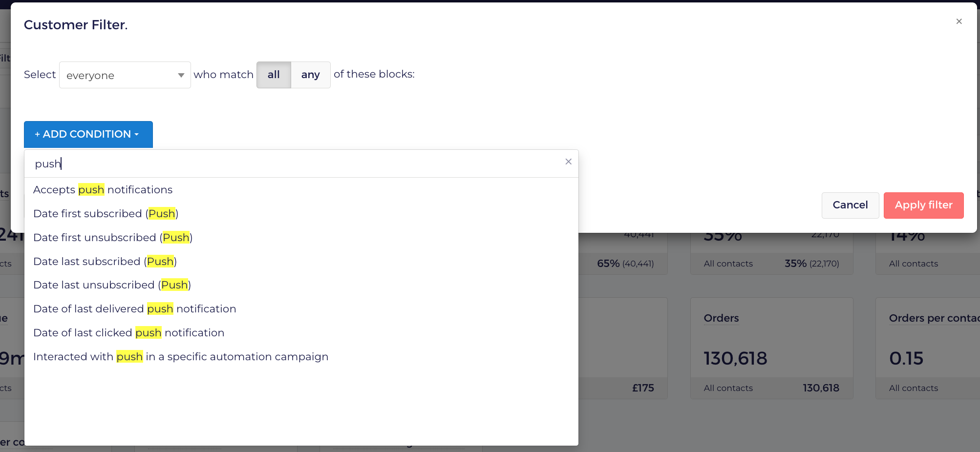Select Date of last delivered push notification

click(134, 308)
